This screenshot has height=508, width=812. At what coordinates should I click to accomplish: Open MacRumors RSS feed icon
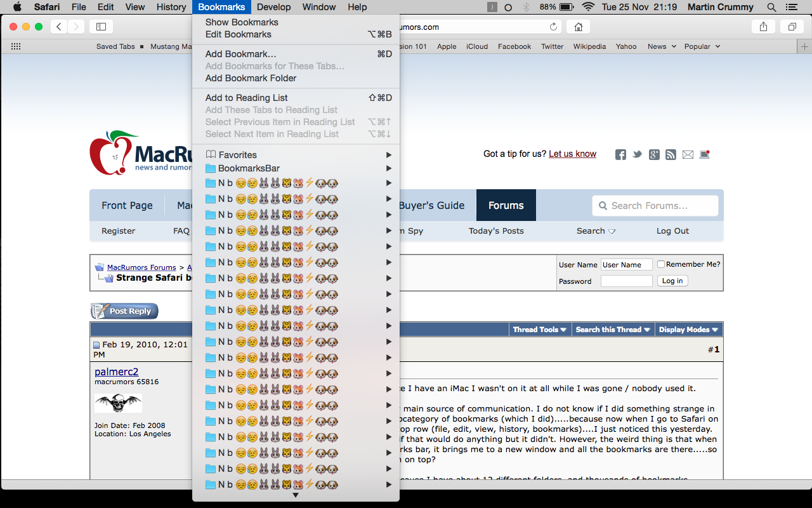(671, 154)
